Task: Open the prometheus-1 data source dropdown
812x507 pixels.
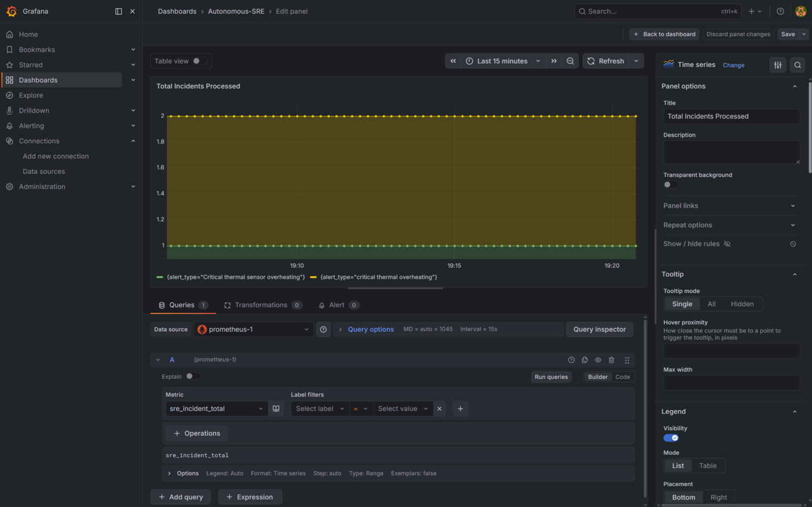Action: tap(253, 330)
